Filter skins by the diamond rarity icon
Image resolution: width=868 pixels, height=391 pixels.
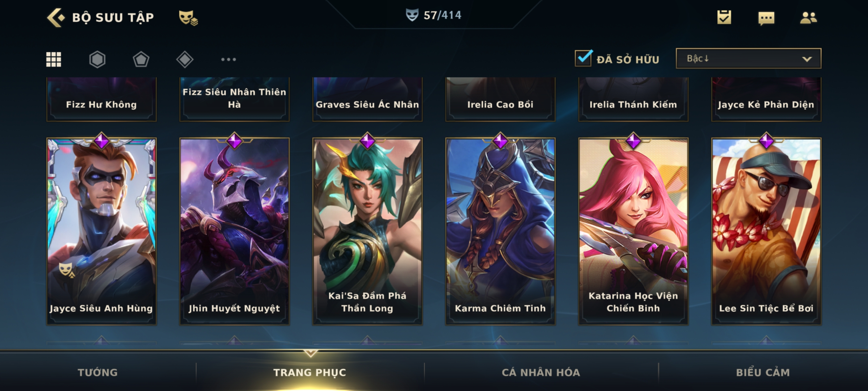[x=185, y=59]
